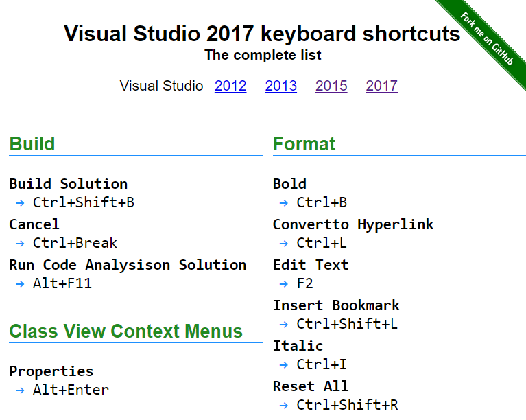Click the Build Solution command name
Viewport: 526px width, 420px height.
(69, 184)
